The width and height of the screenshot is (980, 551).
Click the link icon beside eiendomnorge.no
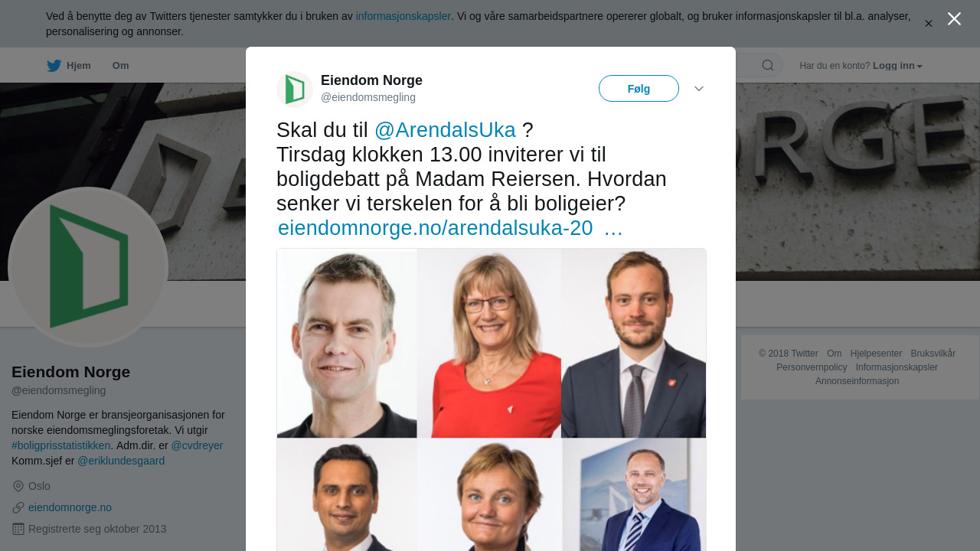tap(18, 507)
